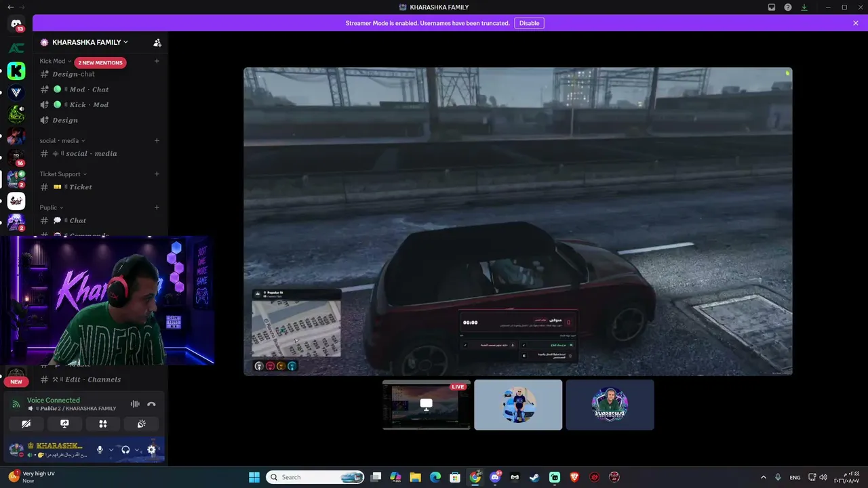Create channel in social · media category
Viewport: 868px width, 488px height.
coord(157,140)
